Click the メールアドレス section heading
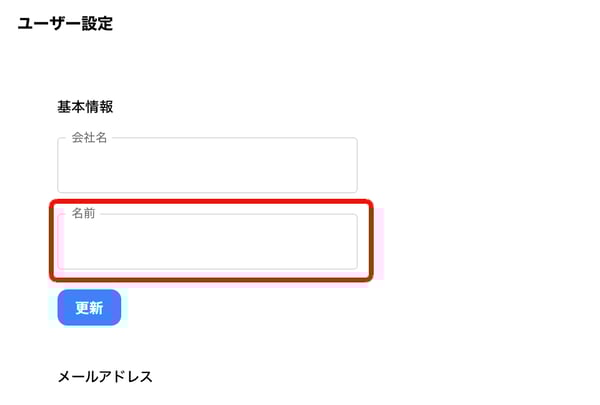 [x=105, y=377]
